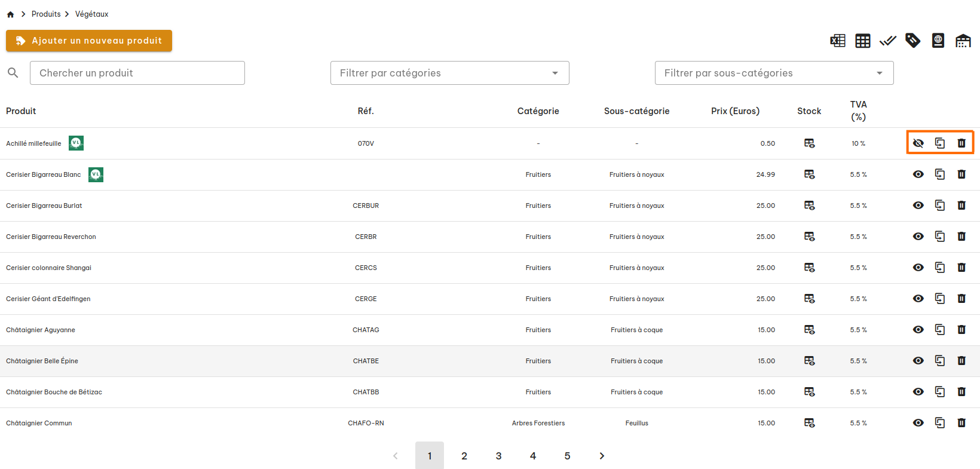
Task: Open the warehouse icon in toolbar
Action: 963,41
